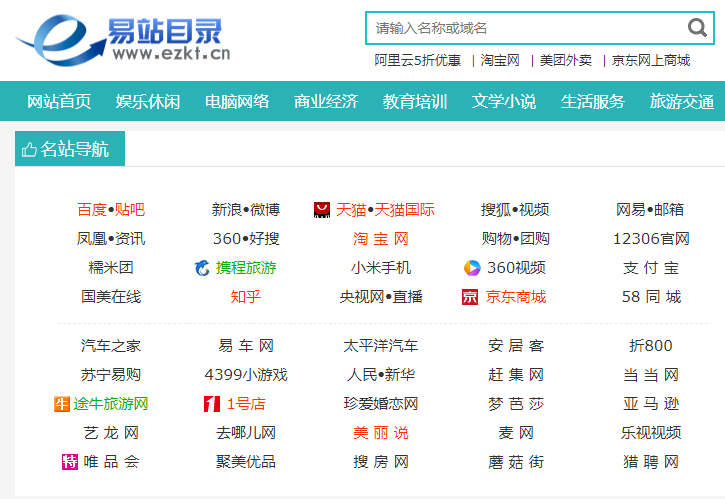Click the Ctrip dolphin icon

click(x=202, y=268)
